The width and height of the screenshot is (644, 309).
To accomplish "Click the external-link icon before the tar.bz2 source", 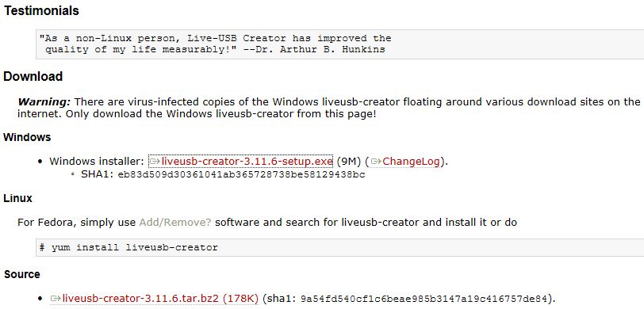I will click(56, 299).
